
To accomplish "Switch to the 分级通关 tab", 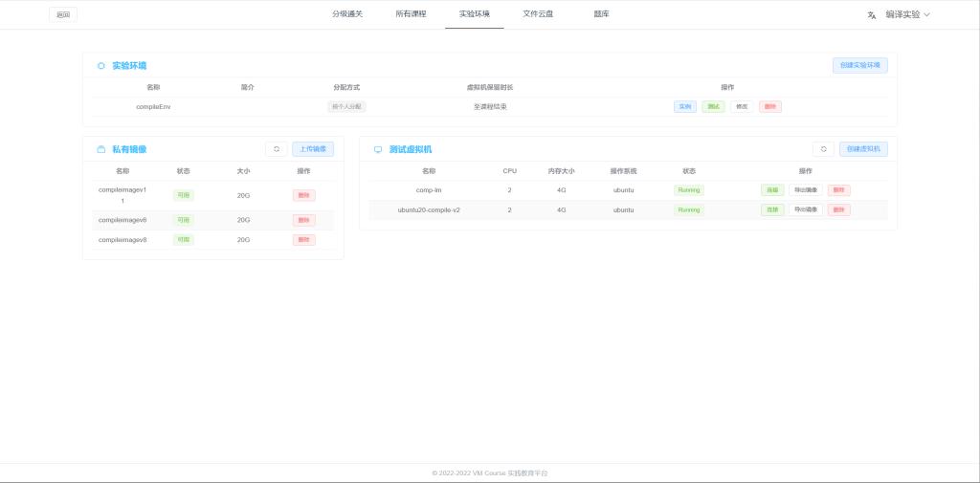I will [347, 14].
